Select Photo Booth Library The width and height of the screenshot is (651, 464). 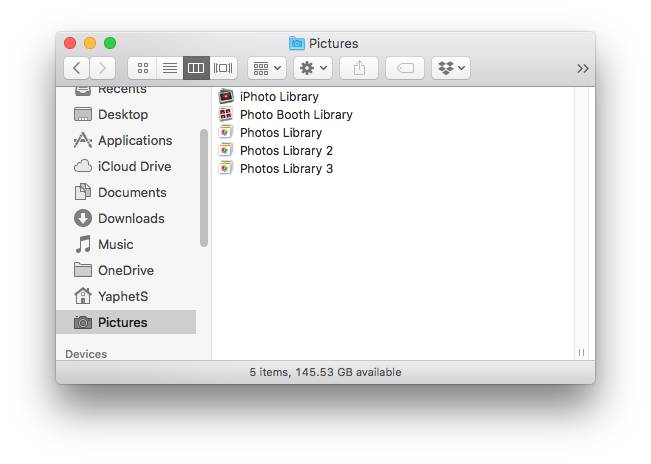[x=295, y=115]
